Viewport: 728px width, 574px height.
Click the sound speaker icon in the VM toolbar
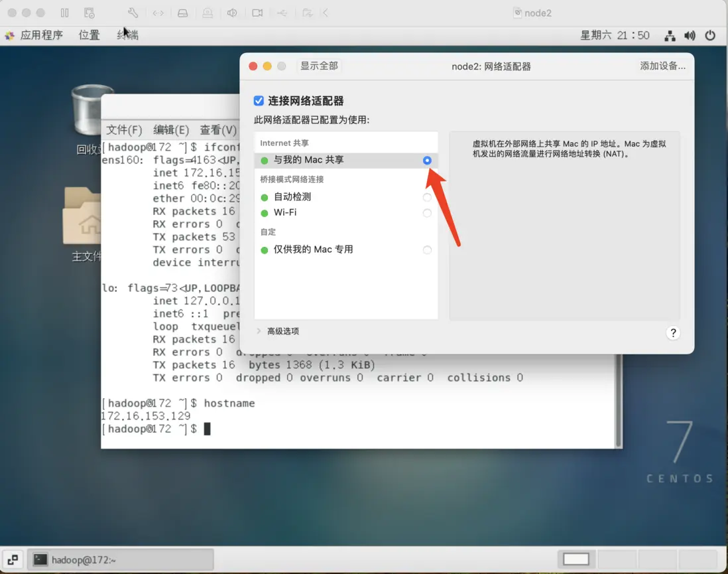click(x=232, y=13)
